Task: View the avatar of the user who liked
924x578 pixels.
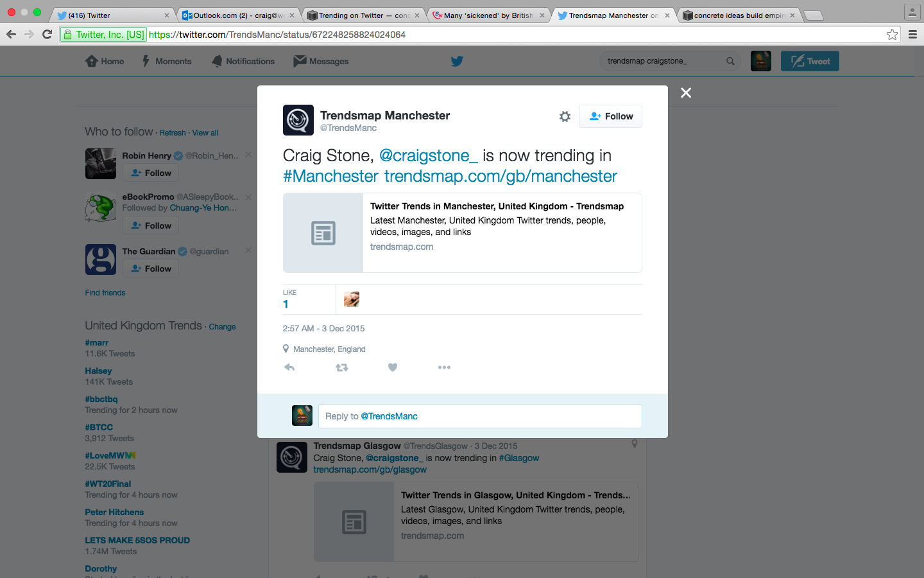Action: [352, 299]
